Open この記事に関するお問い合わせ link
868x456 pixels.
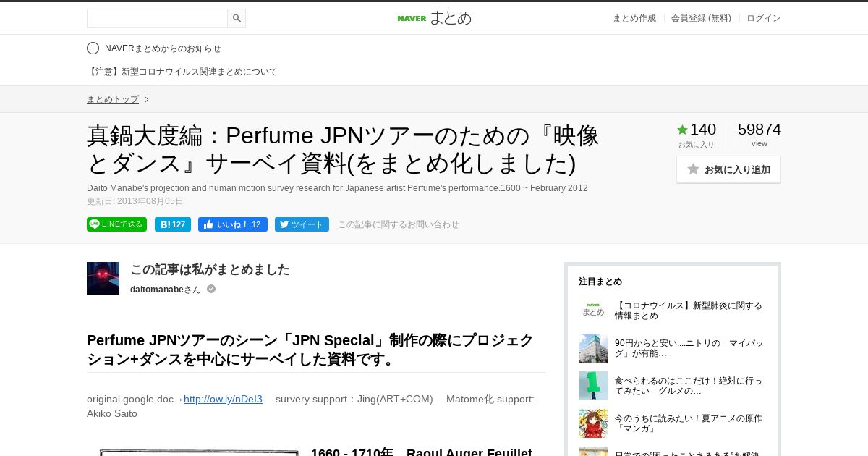pos(399,224)
